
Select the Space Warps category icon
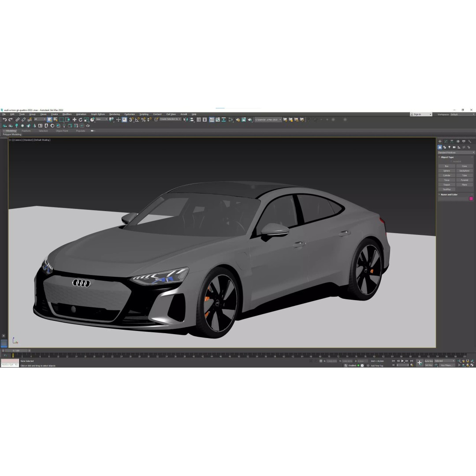(464, 147)
